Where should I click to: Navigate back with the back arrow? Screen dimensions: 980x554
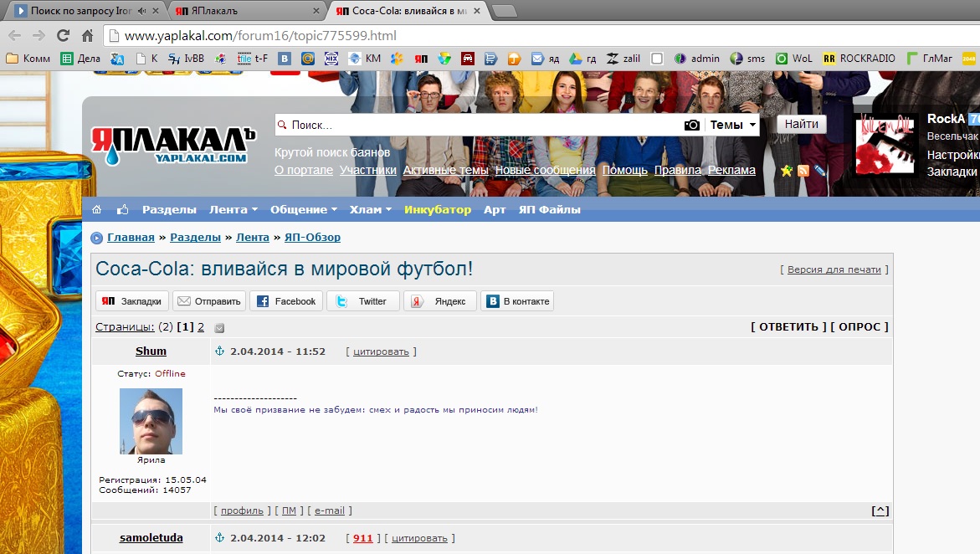pos(15,36)
